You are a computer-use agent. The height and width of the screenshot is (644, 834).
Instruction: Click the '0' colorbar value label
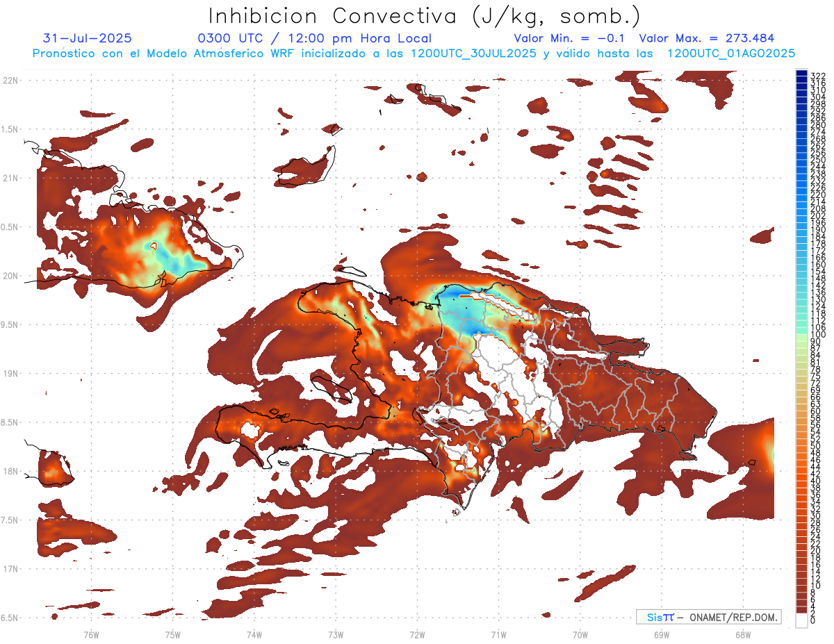[814, 621]
